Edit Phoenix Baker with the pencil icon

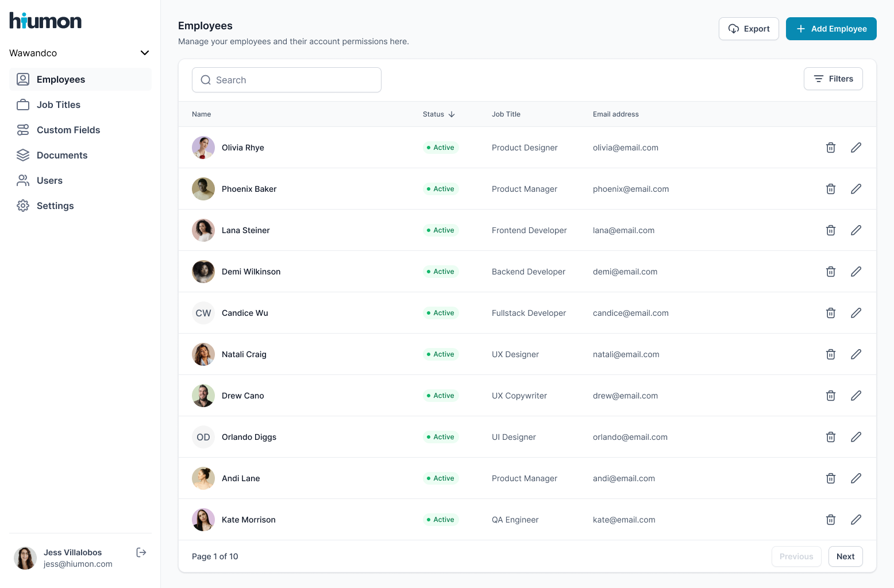[856, 189]
